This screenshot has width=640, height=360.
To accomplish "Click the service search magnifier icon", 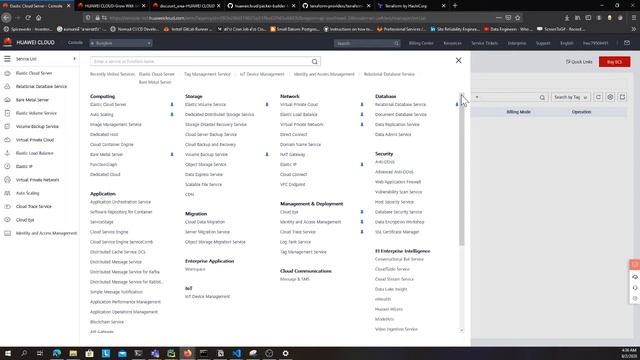I will [314, 62].
